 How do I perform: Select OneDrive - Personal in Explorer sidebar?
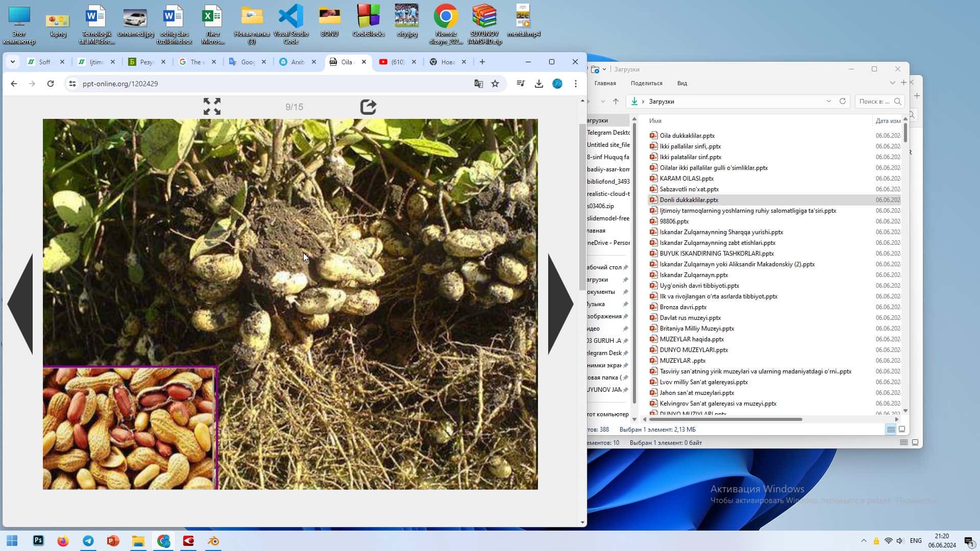(x=608, y=243)
